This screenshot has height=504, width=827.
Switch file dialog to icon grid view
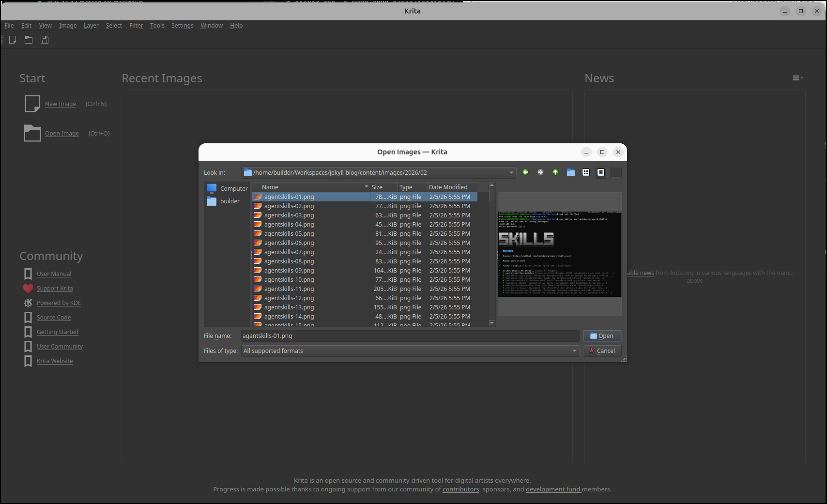tap(586, 172)
